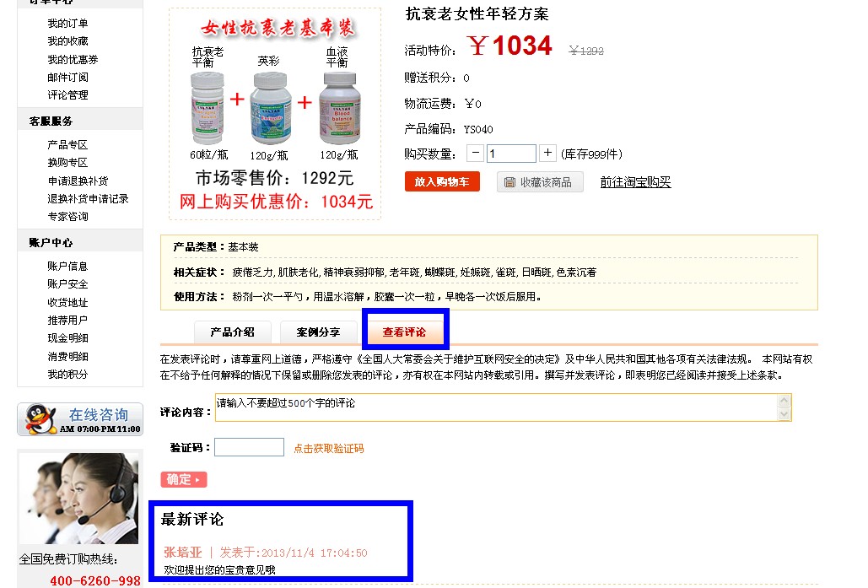Viewport: 868px width, 588px height.
Task: Click the plus quantity button
Action: [x=547, y=154]
